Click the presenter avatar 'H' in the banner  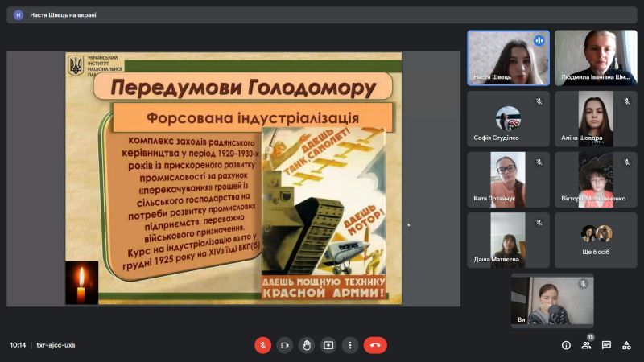pos(18,14)
